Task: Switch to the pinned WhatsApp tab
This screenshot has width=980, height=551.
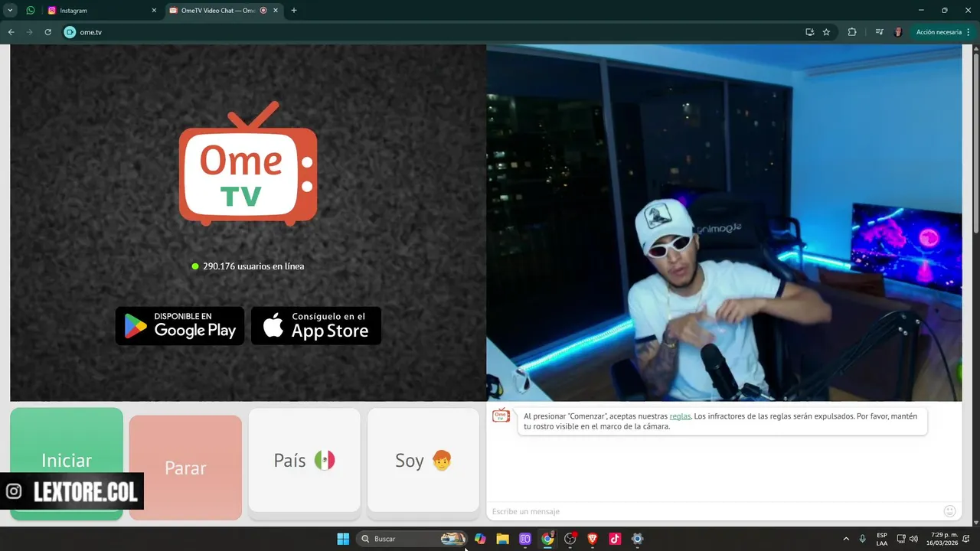Action: (x=31, y=11)
